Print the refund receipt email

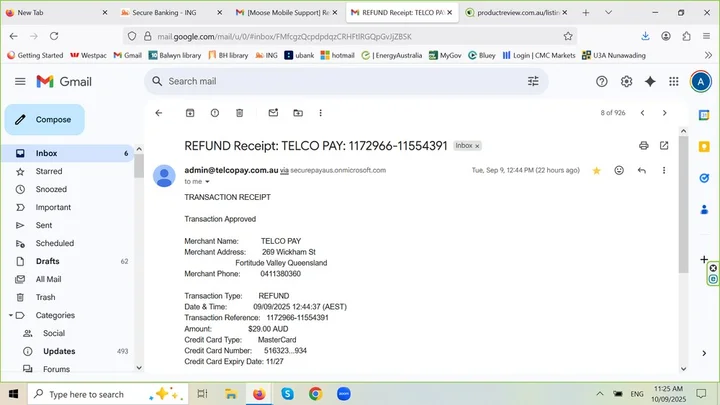643,146
